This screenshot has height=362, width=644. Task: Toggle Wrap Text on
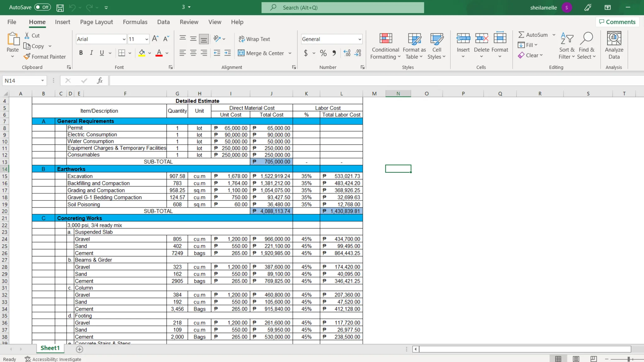click(254, 39)
